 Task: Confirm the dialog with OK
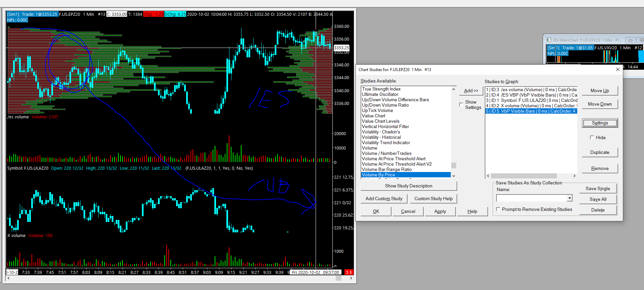[376, 211]
